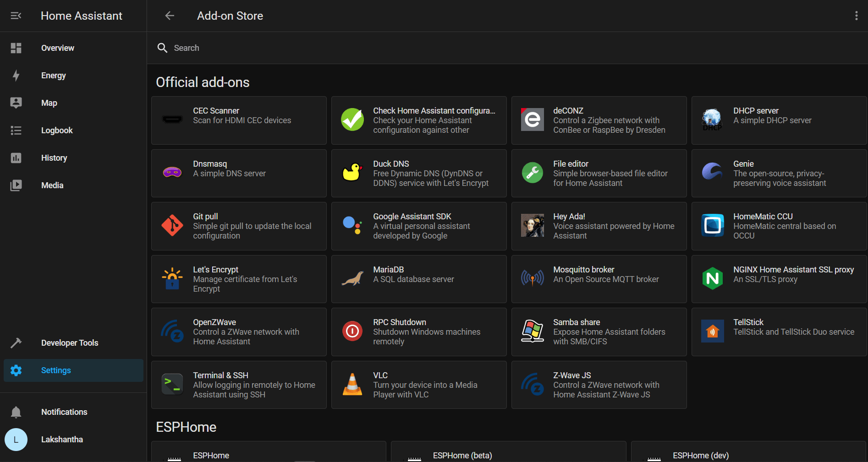
Task: Open the Mosquitto broker add-on card
Action: coord(599,279)
